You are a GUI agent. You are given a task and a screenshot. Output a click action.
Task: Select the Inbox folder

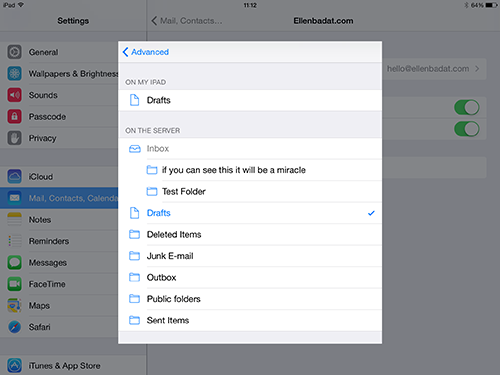tap(250, 149)
